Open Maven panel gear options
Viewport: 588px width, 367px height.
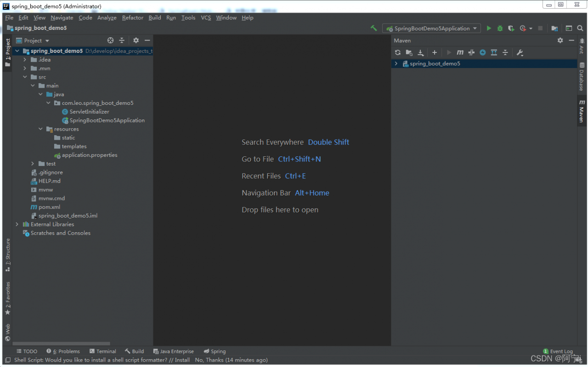[560, 40]
